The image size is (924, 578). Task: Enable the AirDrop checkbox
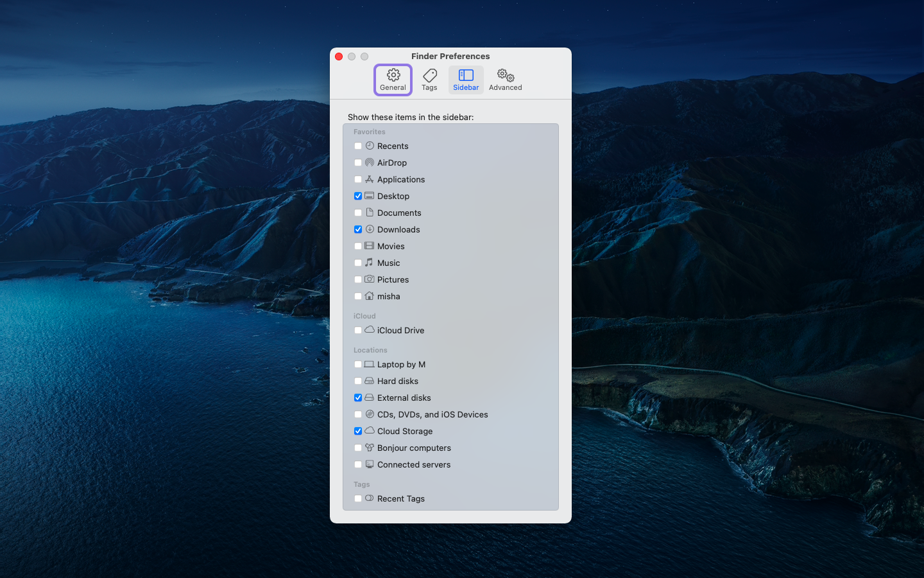(358, 163)
